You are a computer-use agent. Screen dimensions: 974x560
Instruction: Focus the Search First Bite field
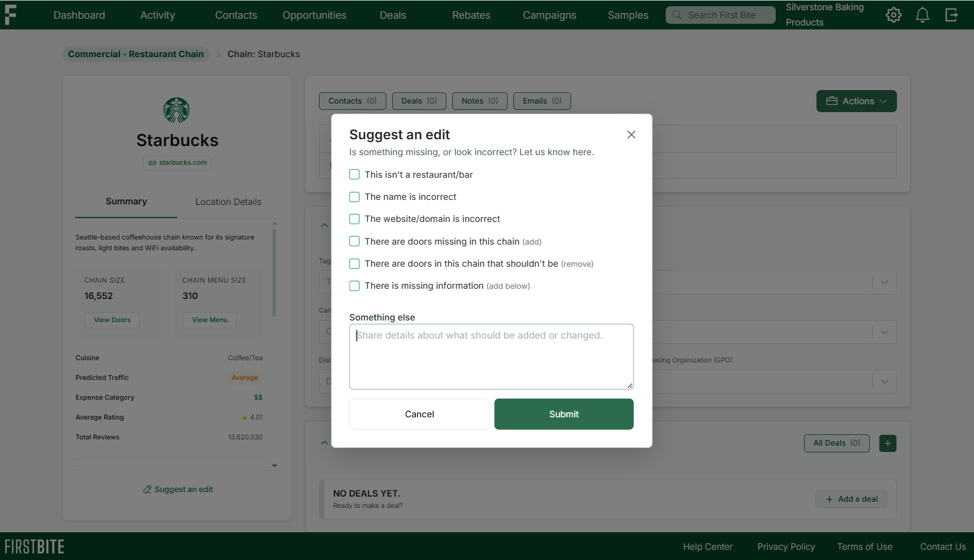coord(721,15)
